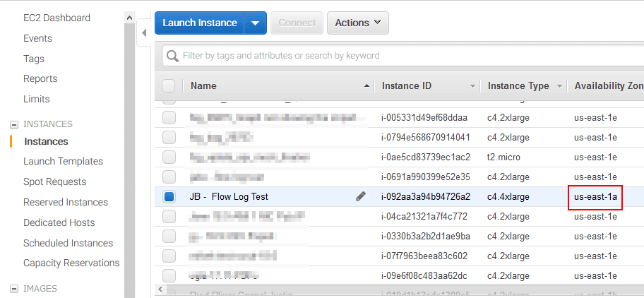Open the Instance ID column dropdown arrow
Image resolution: width=644 pixels, height=298 pixels.
(x=472, y=86)
